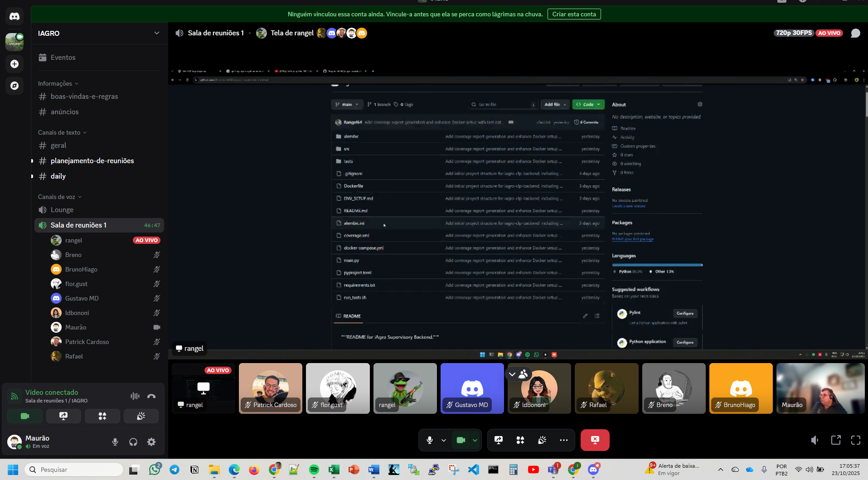
Task: Expand IAGRO server dropdown menu
Action: (156, 33)
